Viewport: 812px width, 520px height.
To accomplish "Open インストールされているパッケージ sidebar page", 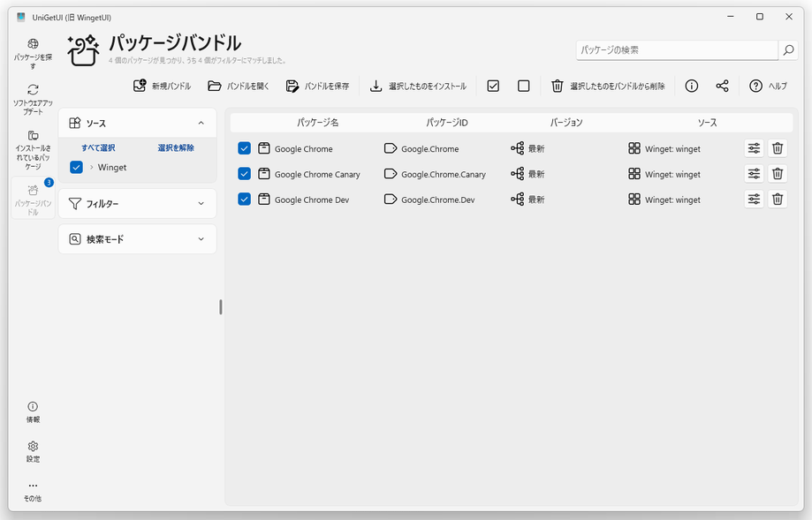I will (x=34, y=150).
